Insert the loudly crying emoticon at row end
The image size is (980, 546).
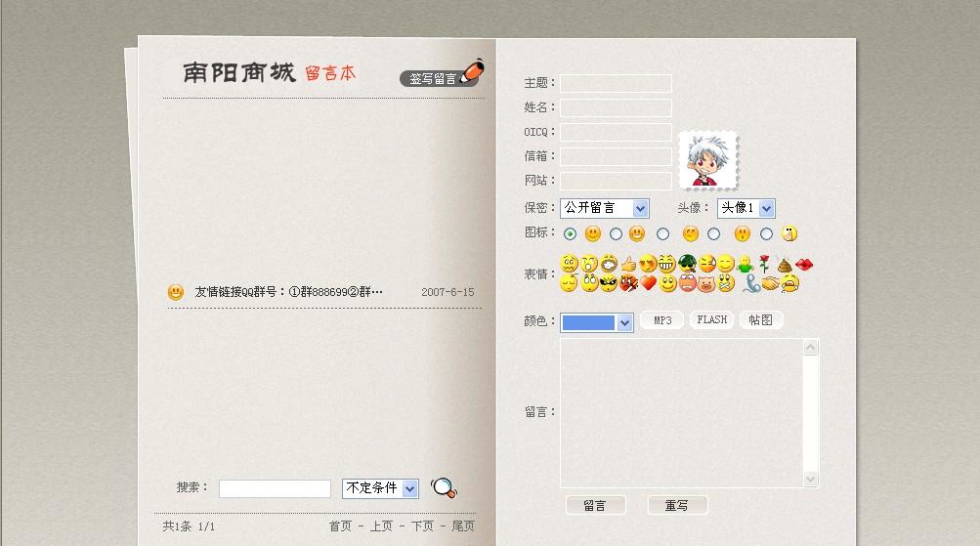[790, 282]
